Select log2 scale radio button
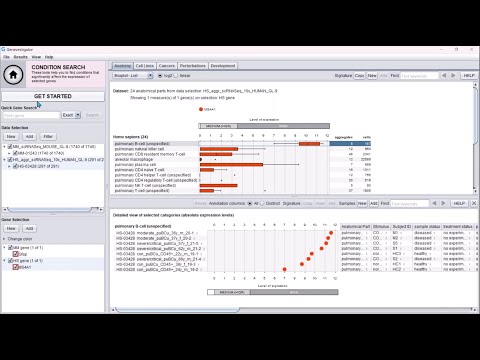The image size is (480, 360). click(x=160, y=76)
